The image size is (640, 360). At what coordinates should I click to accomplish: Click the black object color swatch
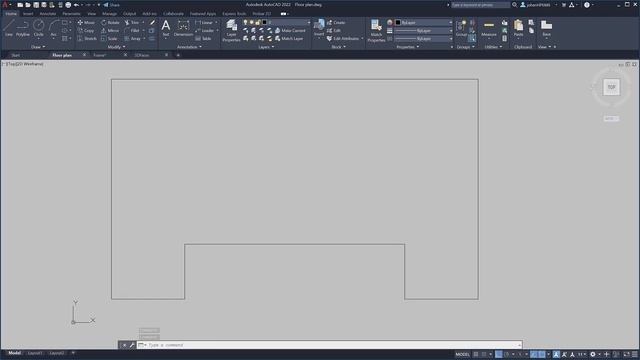pos(398,22)
